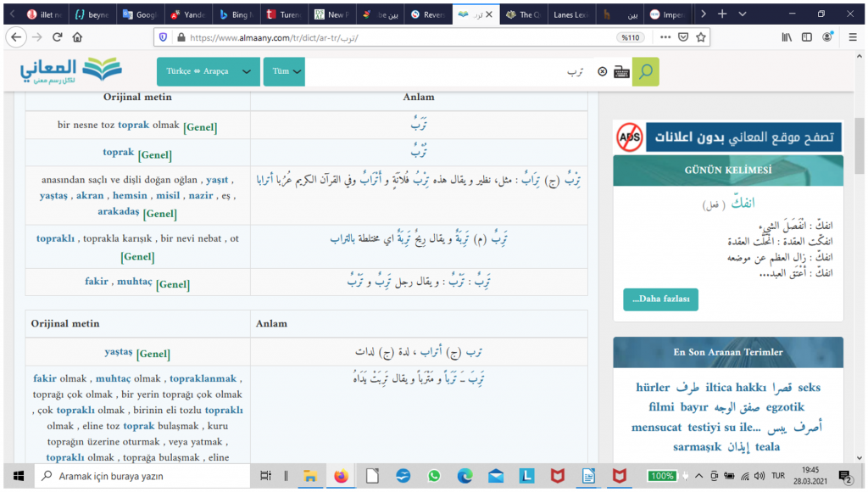
Task: Open WhatsApp from the taskbar
Action: pyautogui.click(x=434, y=476)
